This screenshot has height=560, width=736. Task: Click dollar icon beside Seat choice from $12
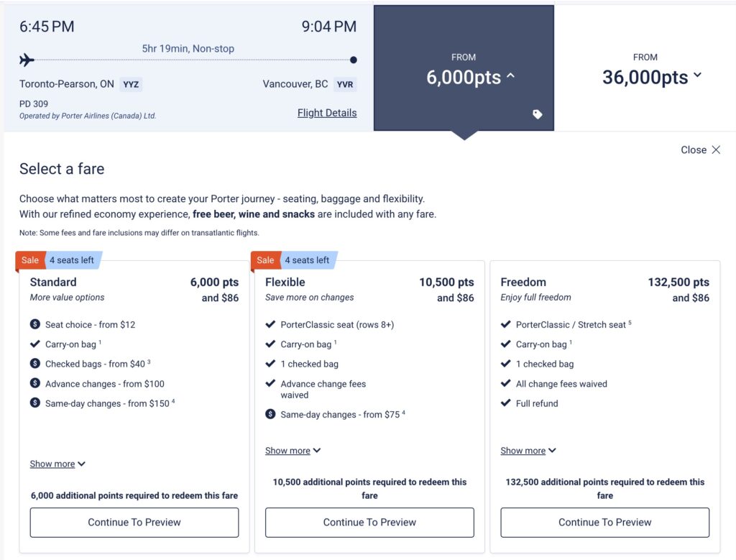pos(35,325)
